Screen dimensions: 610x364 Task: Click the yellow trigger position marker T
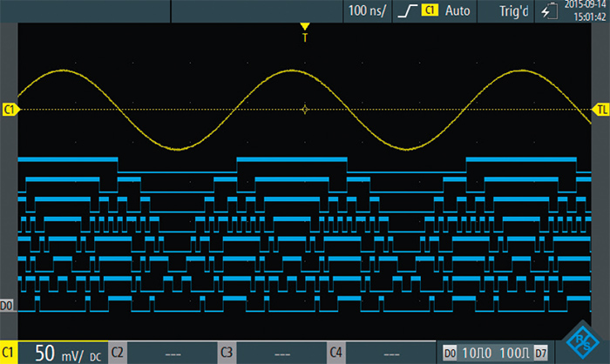(x=304, y=32)
